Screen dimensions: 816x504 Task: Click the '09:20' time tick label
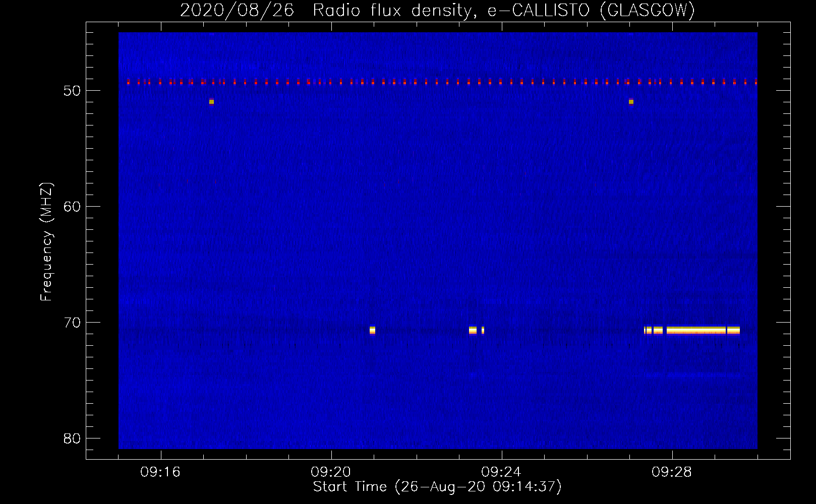331,472
